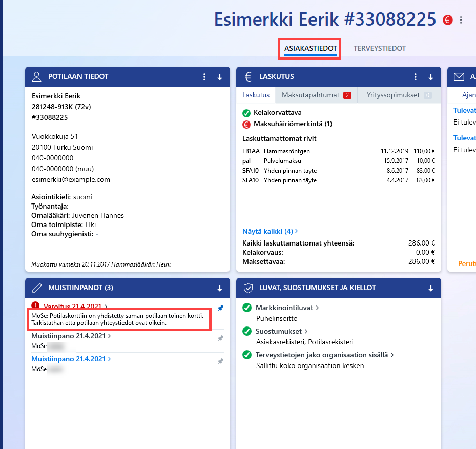Screen dimensions: 476x449
Task: Unpin the Varoitus note blue pin
Action: pyautogui.click(x=221, y=308)
